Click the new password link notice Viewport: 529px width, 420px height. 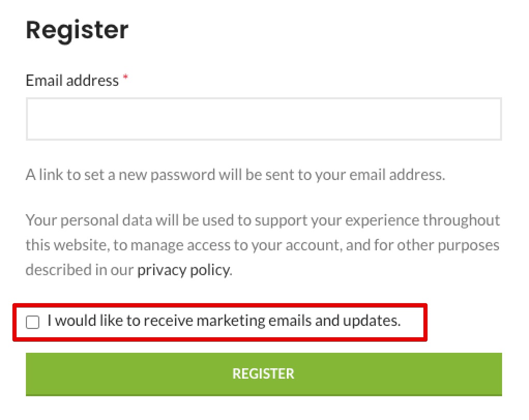click(x=235, y=175)
